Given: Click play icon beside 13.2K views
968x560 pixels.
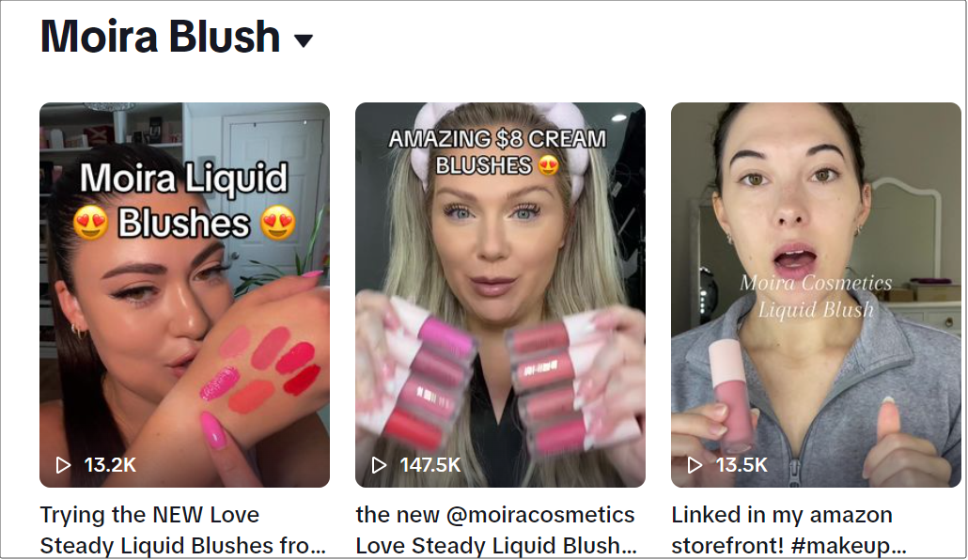Looking at the screenshot, I should click(63, 465).
